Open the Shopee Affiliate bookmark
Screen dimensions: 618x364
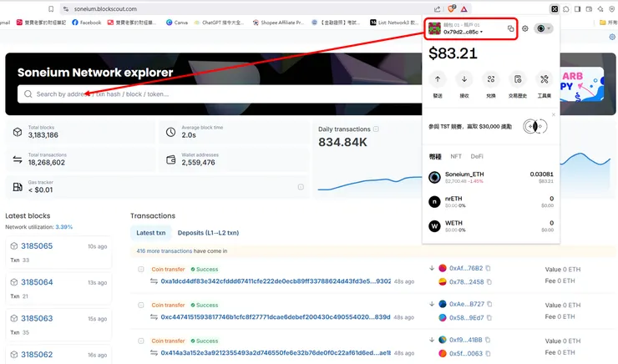(x=278, y=23)
